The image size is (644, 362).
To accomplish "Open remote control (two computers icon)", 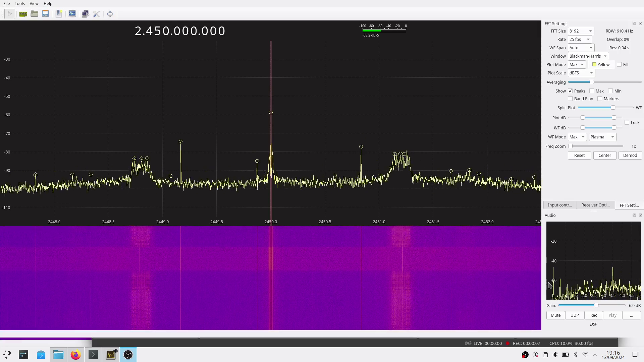I will tap(85, 14).
